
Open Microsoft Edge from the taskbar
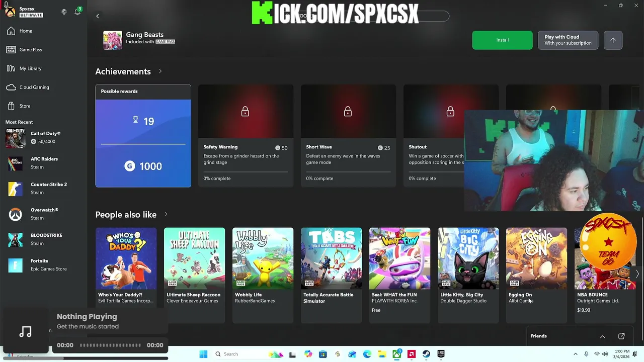click(x=367, y=354)
